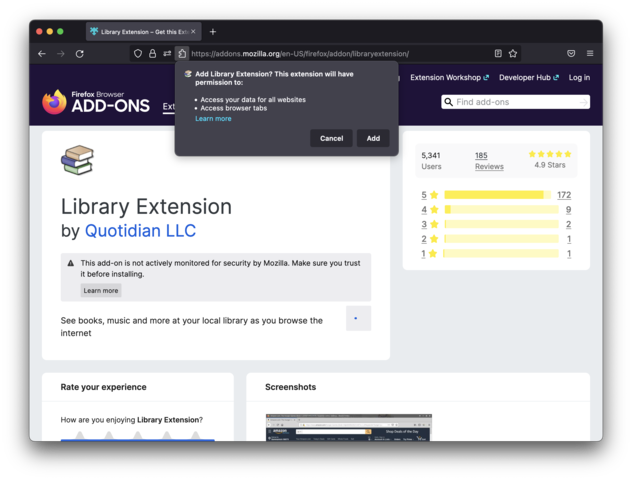The height and width of the screenshot is (480, 632).
Task: Open the tracking protection shield icon
Action: tap(138, 54)
